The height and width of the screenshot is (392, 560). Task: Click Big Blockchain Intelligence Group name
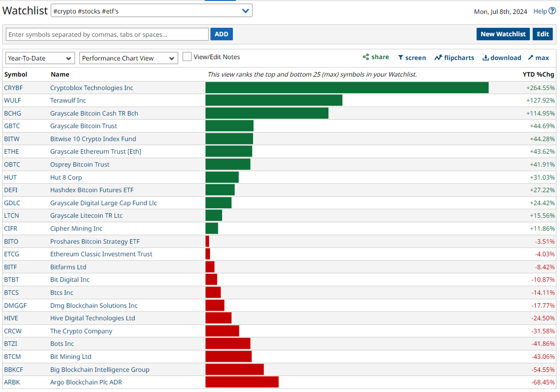[100, 370]
